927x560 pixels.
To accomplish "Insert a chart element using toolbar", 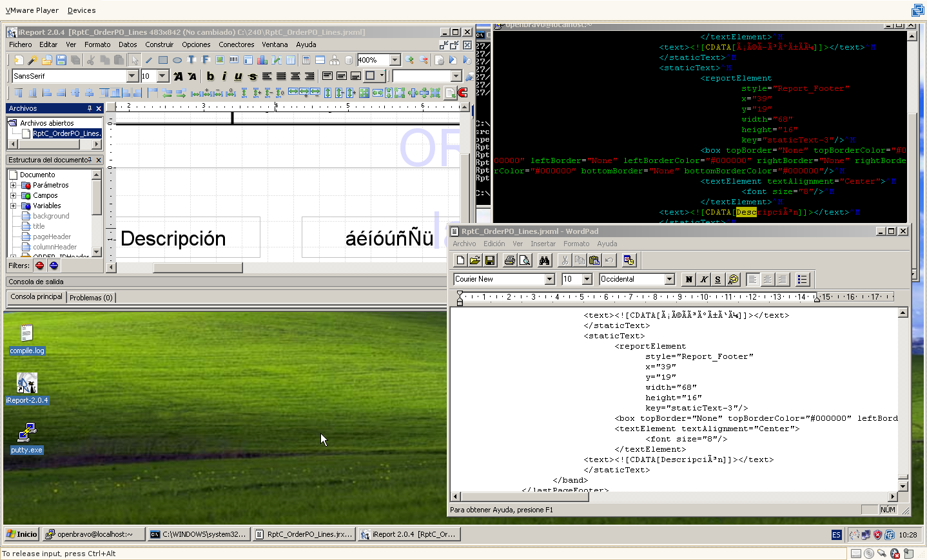I will pyautogui.click(x=262, y=60).
